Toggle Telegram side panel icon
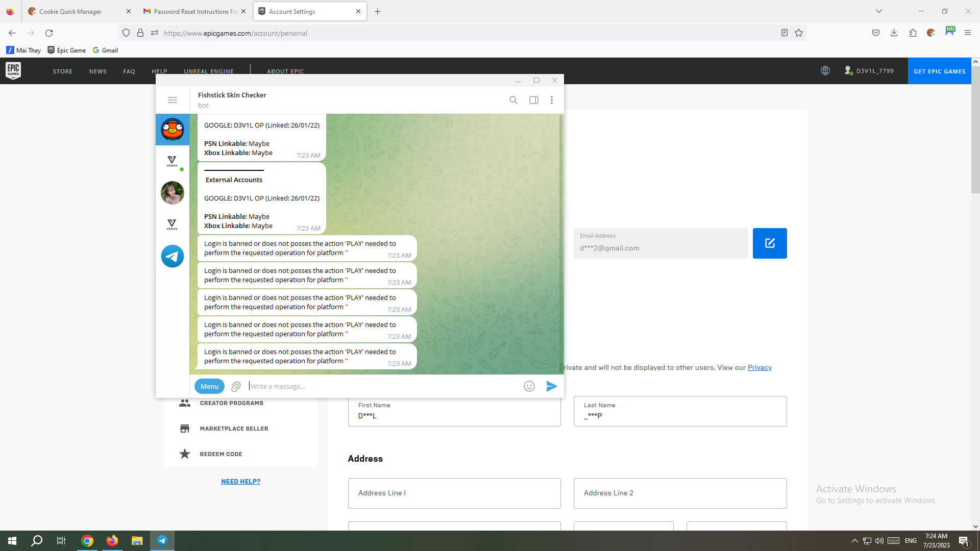This screenshot has width=980, height=551. click(534, 100)
